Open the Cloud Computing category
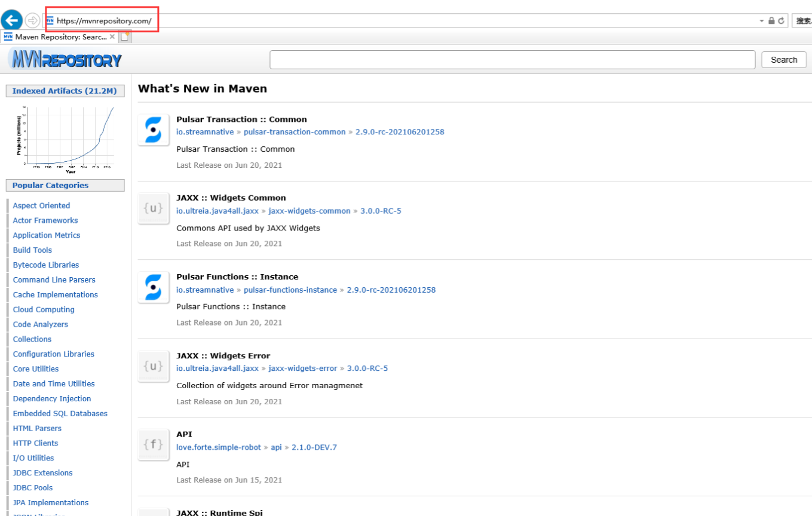812x516 pixels. tap(44, 309)
